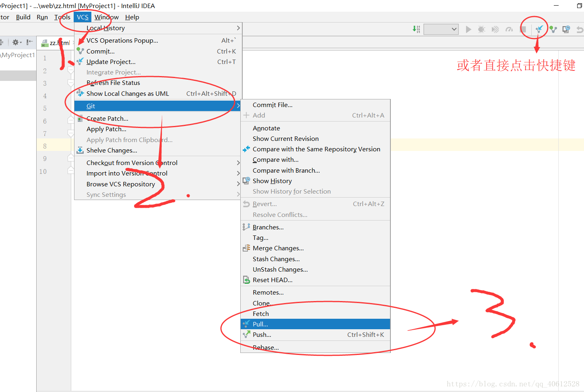Select Annotate in the Git submenu
The height and width of the screenshot is (392, 584).
(316, 128)
